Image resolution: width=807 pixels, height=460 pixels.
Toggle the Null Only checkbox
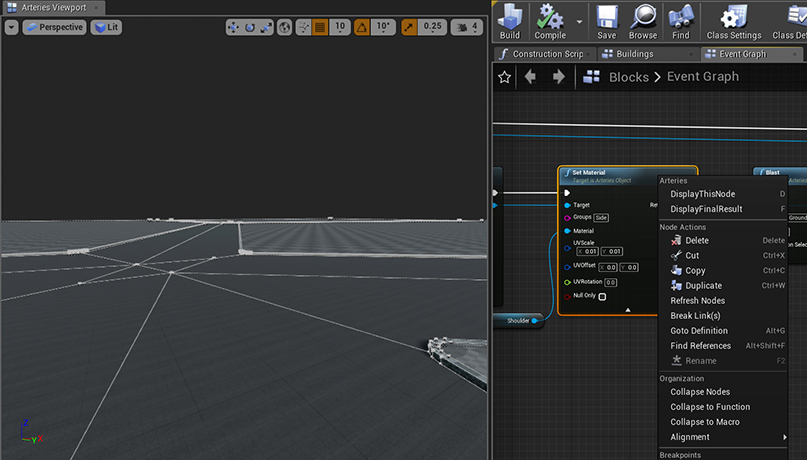pyautogui.click(x=602, y=296)
